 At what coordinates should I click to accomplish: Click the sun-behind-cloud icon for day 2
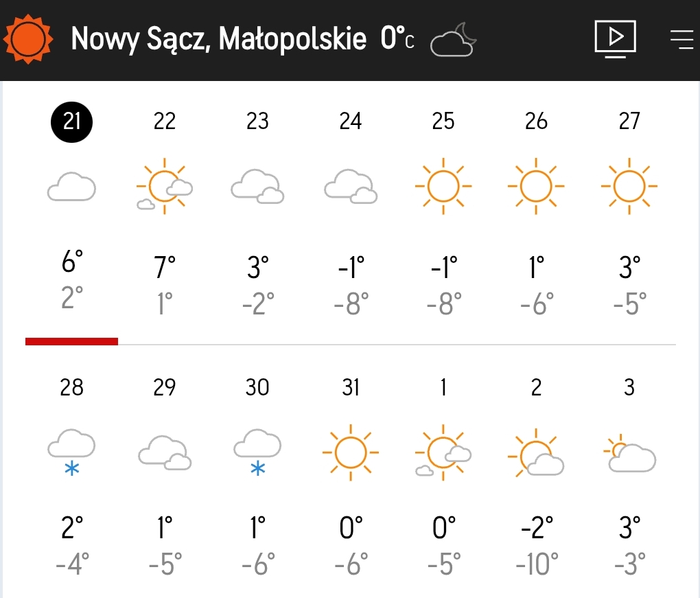537,455
